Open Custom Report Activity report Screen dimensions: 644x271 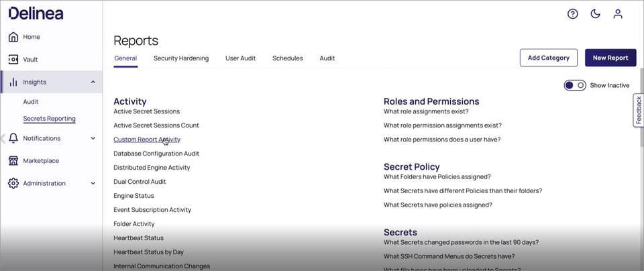(147, 140)
